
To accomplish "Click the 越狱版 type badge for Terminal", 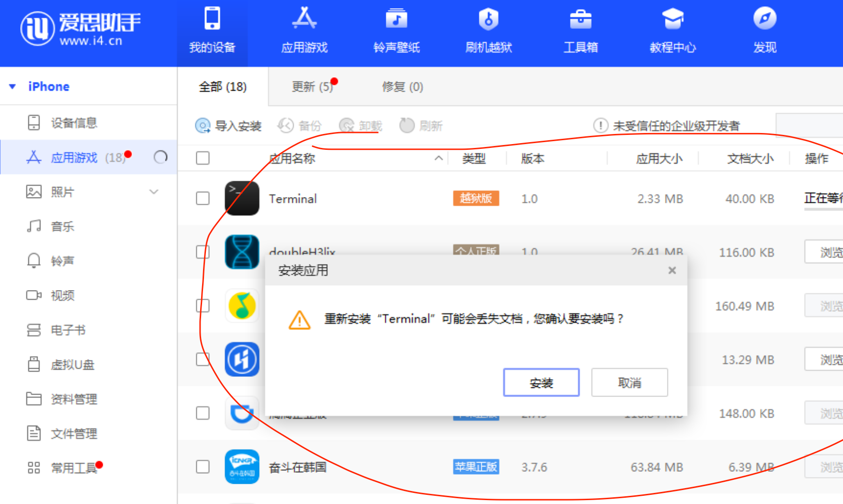I will click(x=476, y=198).
